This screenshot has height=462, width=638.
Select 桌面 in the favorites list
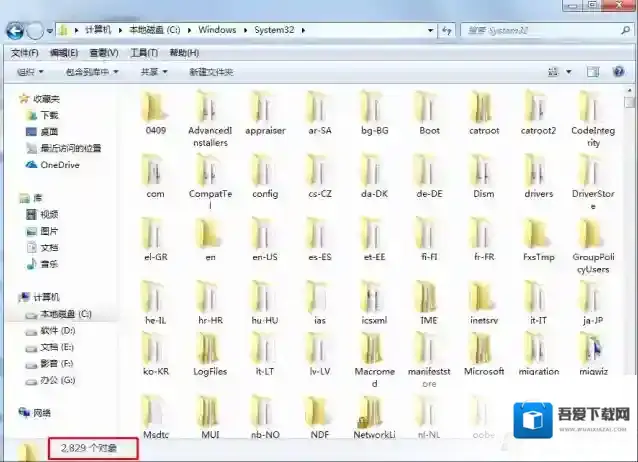(x=49, y=132)
